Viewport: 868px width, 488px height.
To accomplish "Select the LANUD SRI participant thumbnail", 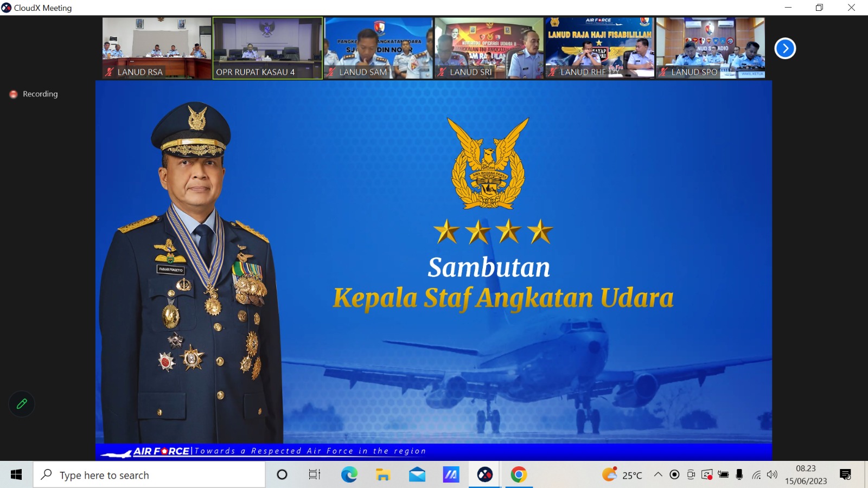I will [489, 48].
